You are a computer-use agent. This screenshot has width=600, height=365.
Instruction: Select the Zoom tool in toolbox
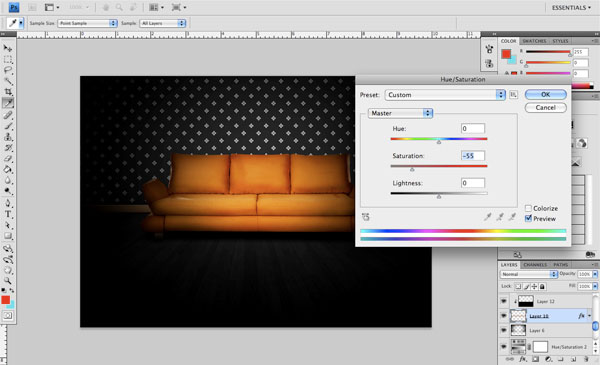(8, 281)
